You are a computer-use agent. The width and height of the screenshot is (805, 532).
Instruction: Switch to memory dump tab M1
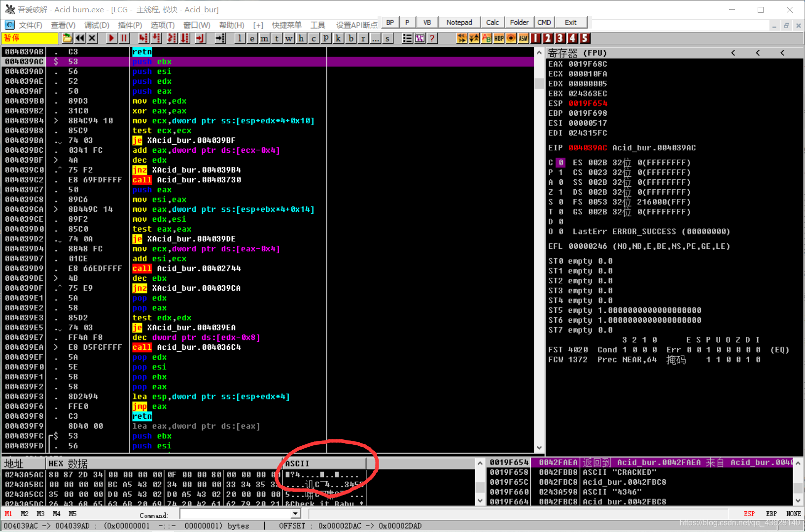pyautogui.click(x=8, y=514)
